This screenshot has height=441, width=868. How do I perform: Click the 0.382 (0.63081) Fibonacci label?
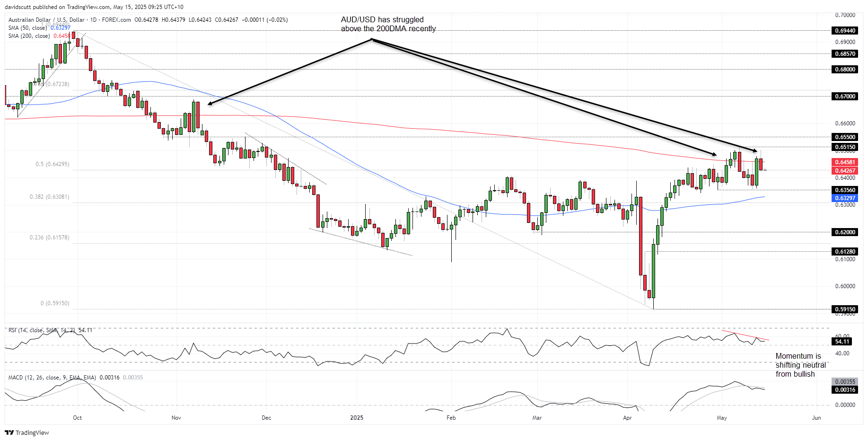click(x=49, y=197)
